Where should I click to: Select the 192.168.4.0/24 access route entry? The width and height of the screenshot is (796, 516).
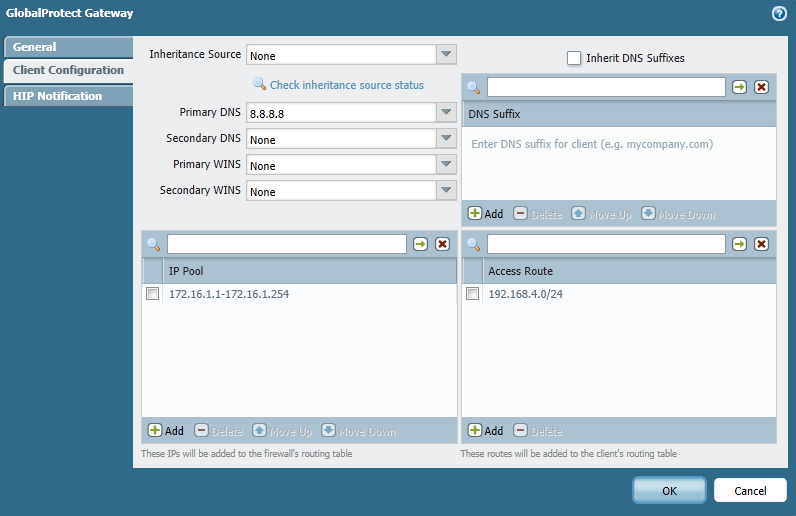click(x=525, y=294)
